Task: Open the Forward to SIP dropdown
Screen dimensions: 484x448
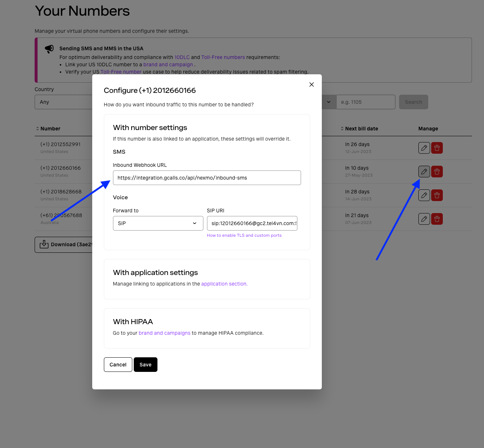Action: [158, 223]
